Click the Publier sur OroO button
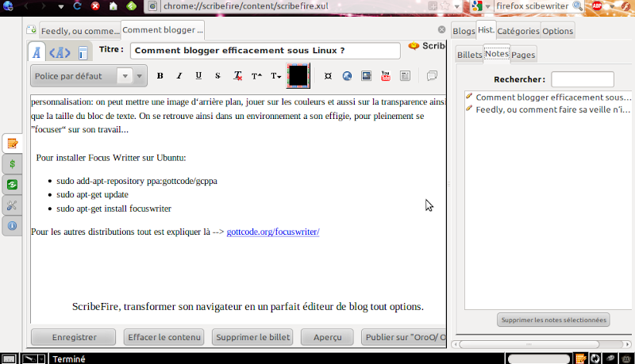Viewport: 635px width, 364px height. [404, 337]
